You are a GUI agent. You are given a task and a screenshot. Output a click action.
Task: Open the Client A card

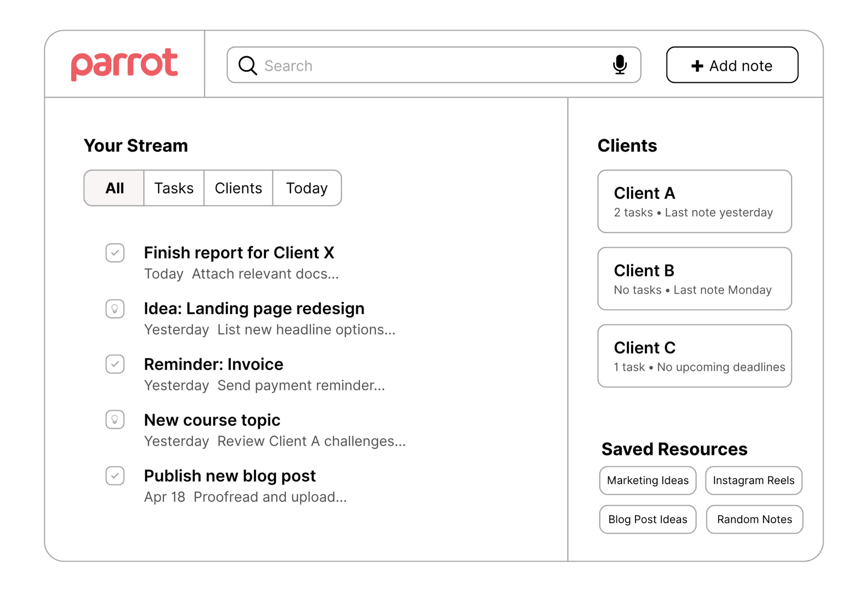(694, 201)
